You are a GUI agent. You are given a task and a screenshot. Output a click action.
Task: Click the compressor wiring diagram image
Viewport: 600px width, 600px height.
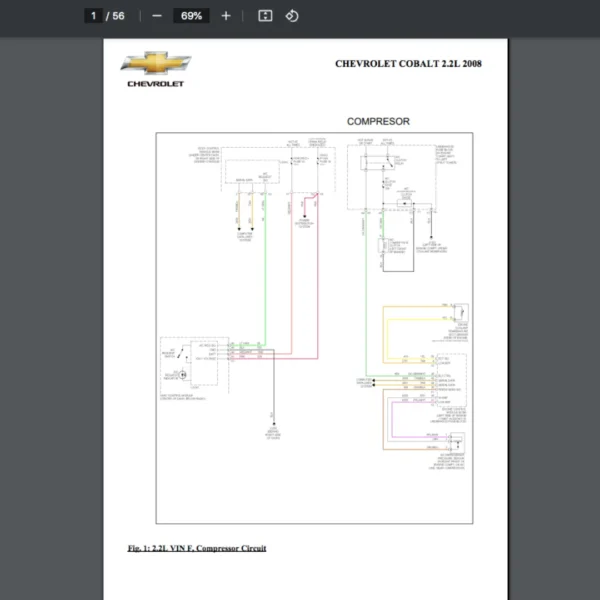click(x=314, y=328)
